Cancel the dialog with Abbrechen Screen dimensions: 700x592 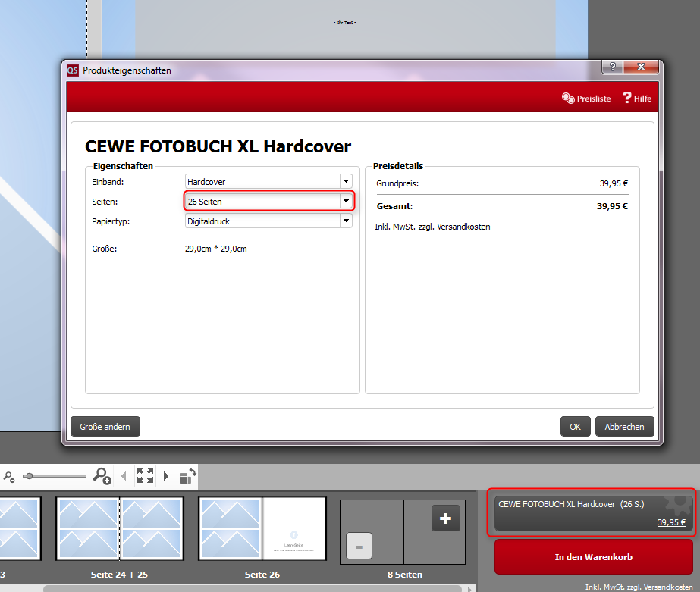click(624, 427)
